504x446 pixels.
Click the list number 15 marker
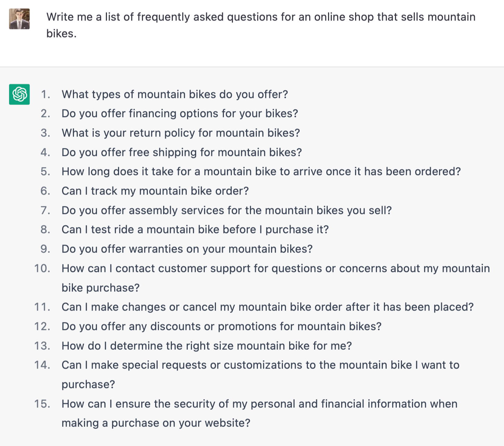[42, 404]
